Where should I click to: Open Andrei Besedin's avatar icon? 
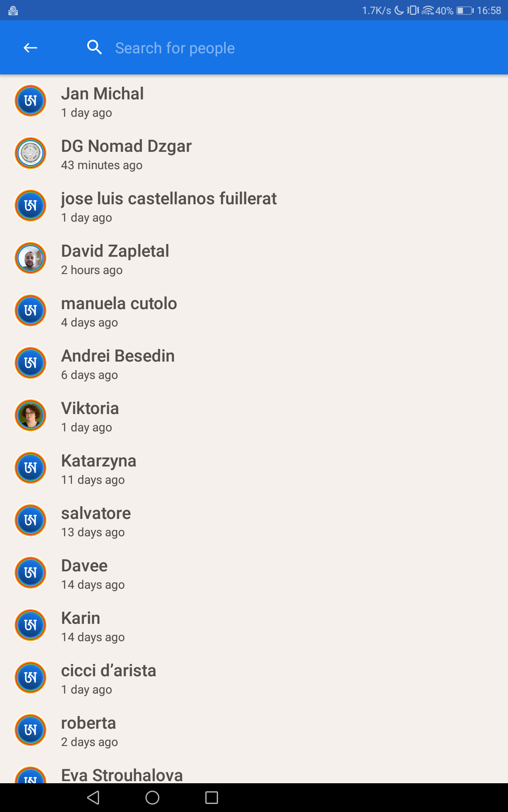coord(30,363)
